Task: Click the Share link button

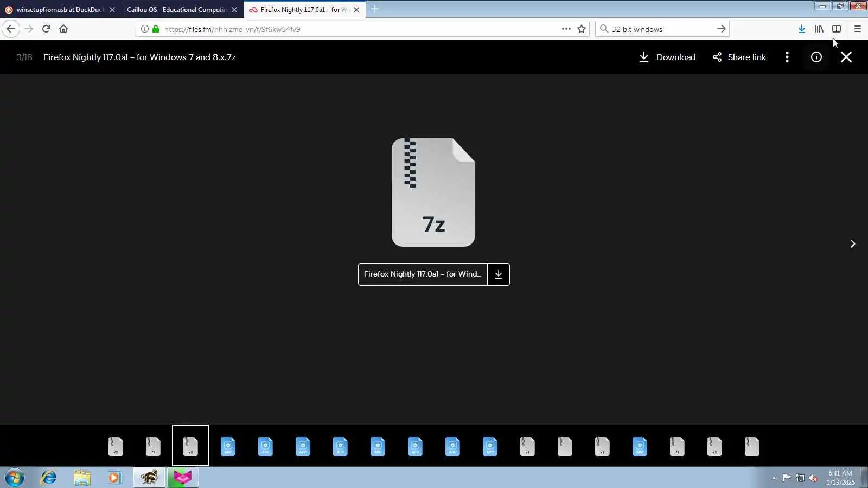Action: pyautogui.click(x=739, y=57)
